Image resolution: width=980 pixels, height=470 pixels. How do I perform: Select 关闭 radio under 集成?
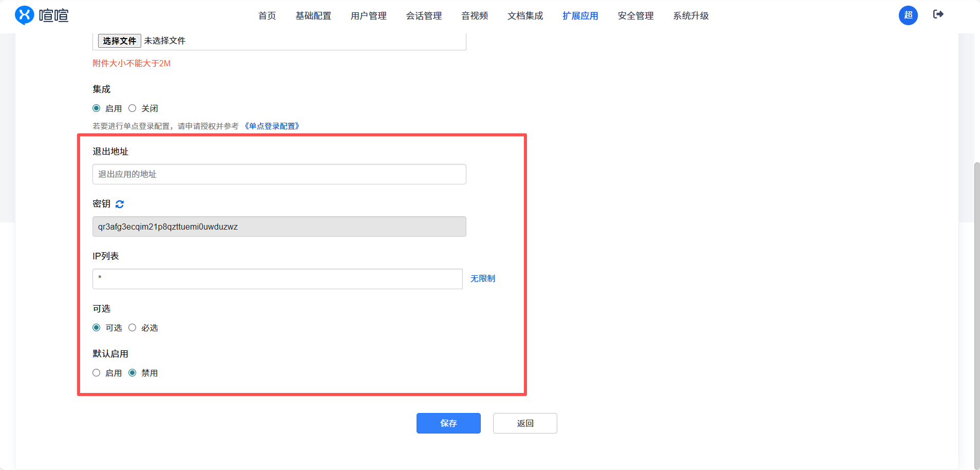click(133, 108)
